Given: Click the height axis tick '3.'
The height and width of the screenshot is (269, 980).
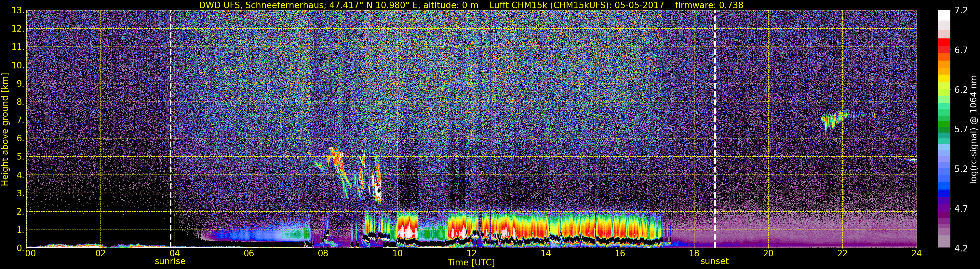Looking at the screenshot, I should click(20, 193).
